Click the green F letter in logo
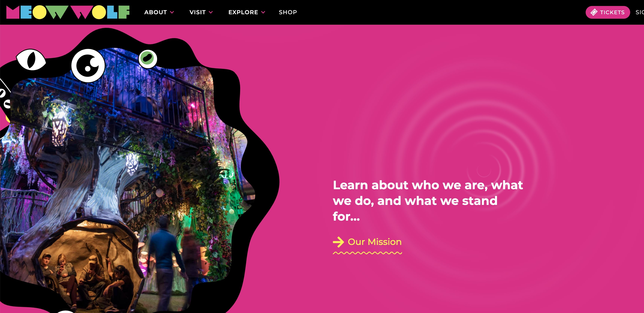This screenshot has width=644, height=313. coord(124,12)
